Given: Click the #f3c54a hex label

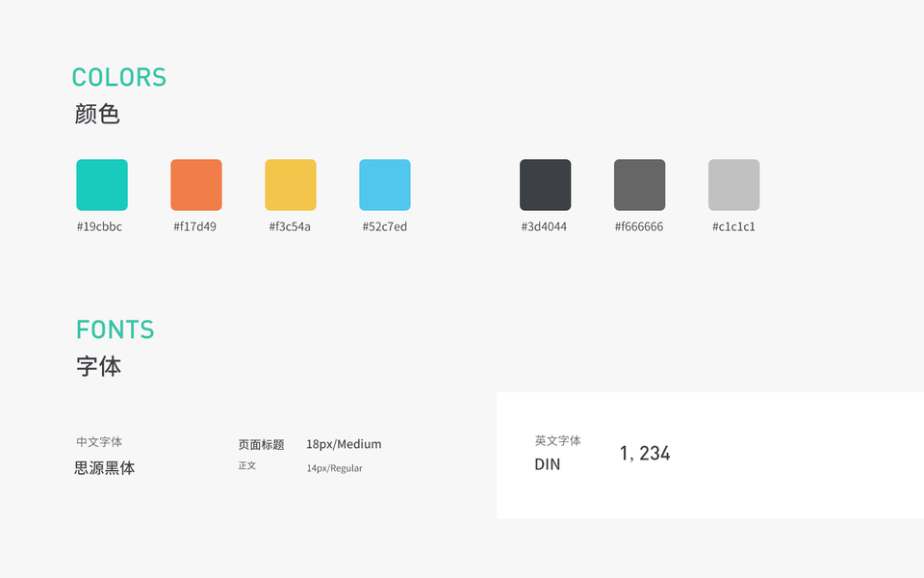Looking at the screenshot, I should point(290,226).
